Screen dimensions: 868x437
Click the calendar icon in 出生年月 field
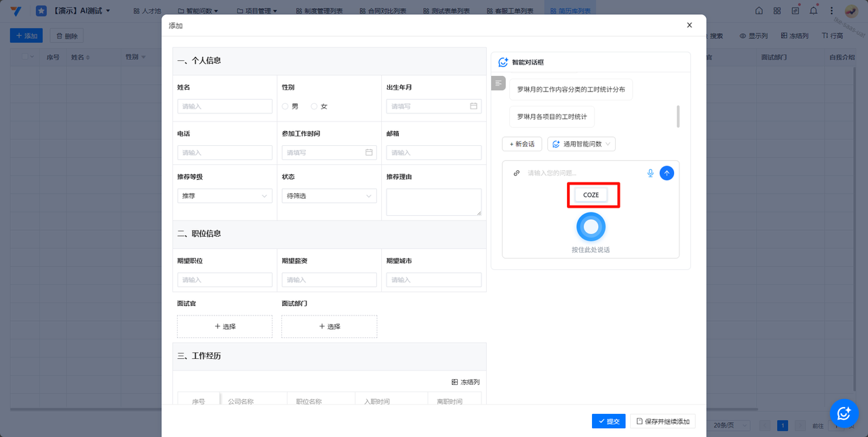(473, 107)
